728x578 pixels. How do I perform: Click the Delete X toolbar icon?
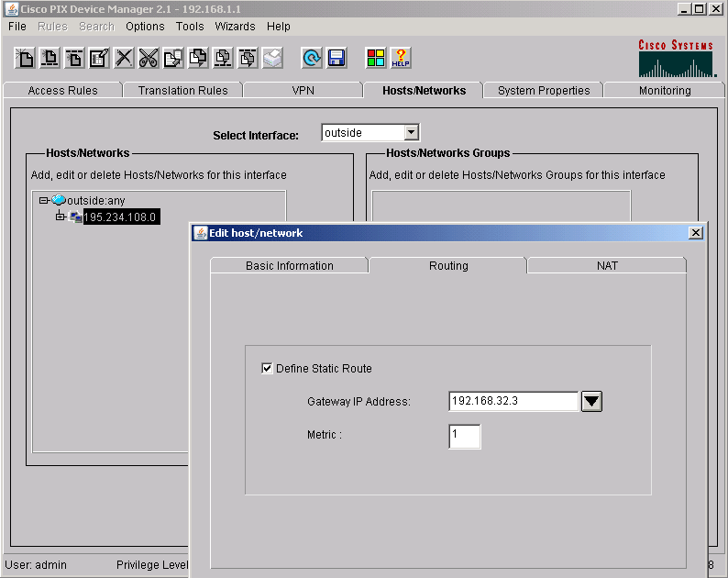pyautogui.click(x=124, y=58)
